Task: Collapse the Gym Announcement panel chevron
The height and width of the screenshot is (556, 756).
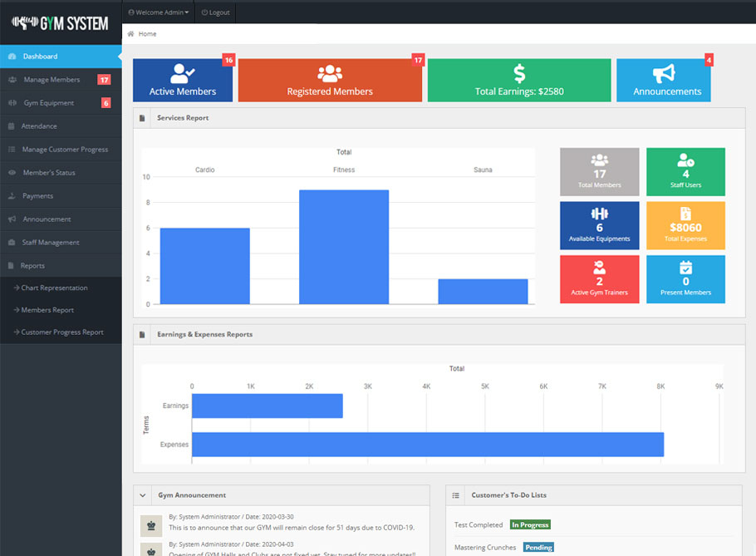Action: [x=141, y=494]
